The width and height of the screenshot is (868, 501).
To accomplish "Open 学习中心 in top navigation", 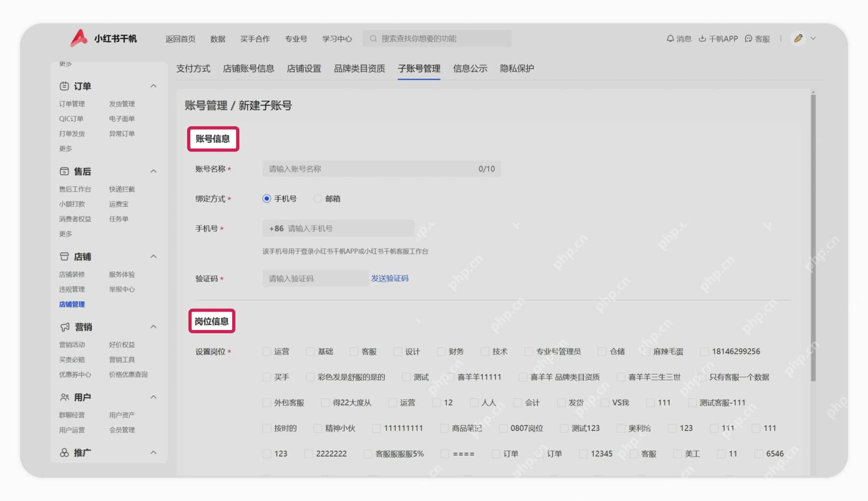I will pos(337,39).
